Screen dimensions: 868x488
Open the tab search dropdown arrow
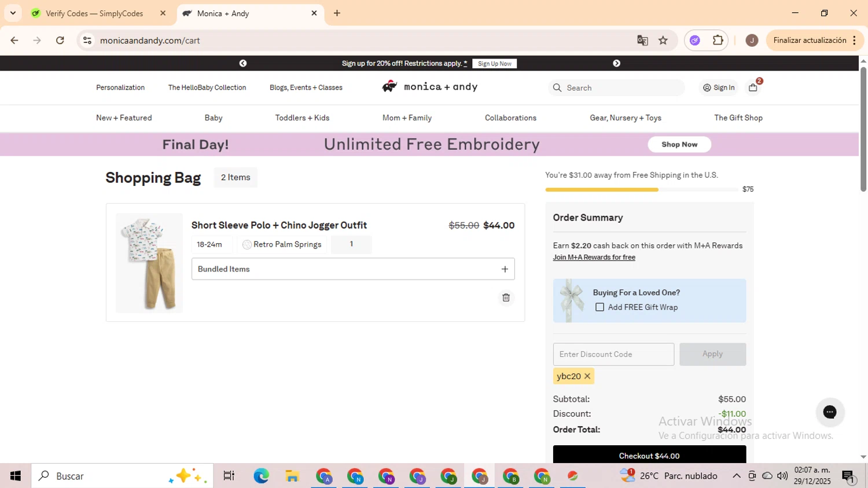pos(13,13)
